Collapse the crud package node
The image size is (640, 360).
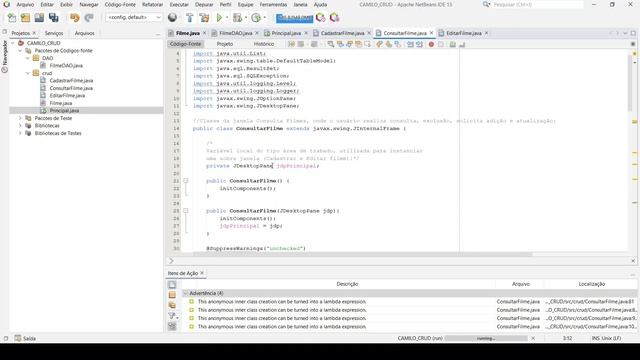[x=28, y=73]
